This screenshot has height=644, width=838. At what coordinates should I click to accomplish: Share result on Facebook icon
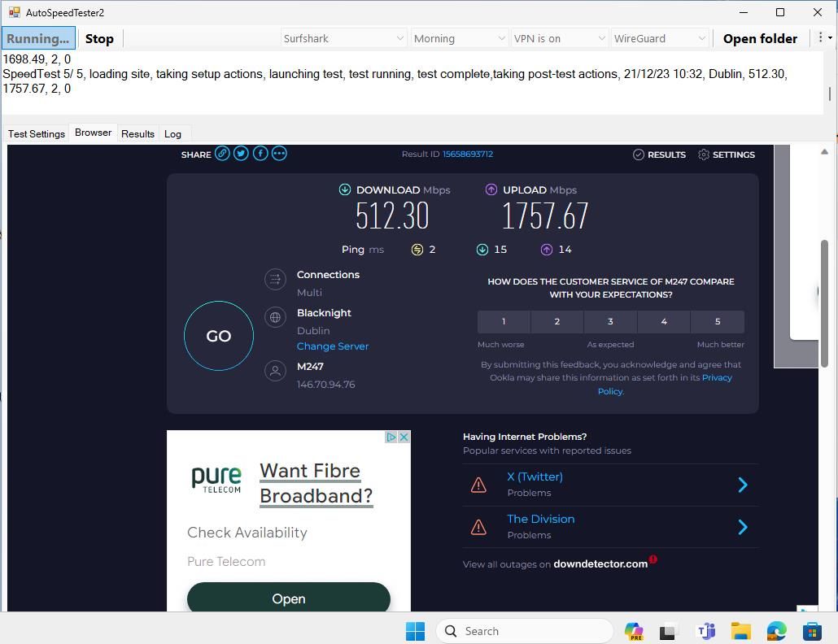point(260,154)
